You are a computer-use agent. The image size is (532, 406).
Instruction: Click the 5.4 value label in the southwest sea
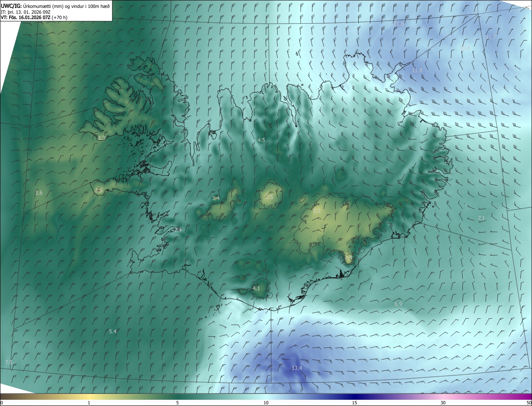[113, 332]
